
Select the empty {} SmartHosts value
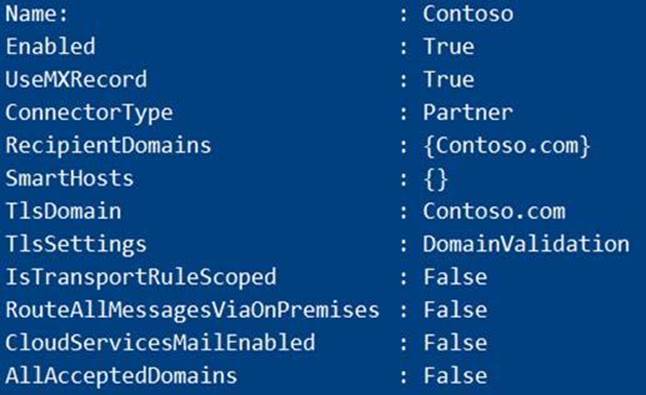(x=435, y=179)
